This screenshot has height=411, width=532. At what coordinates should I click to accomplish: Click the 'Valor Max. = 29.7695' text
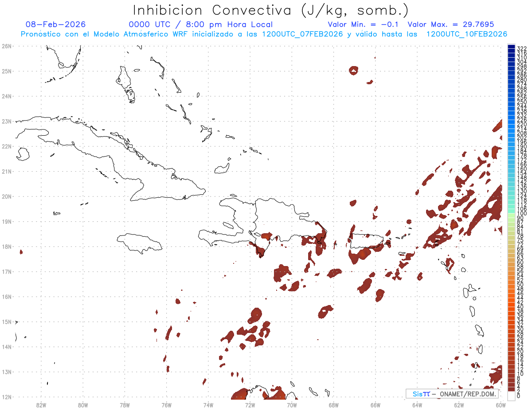[451, 24]
